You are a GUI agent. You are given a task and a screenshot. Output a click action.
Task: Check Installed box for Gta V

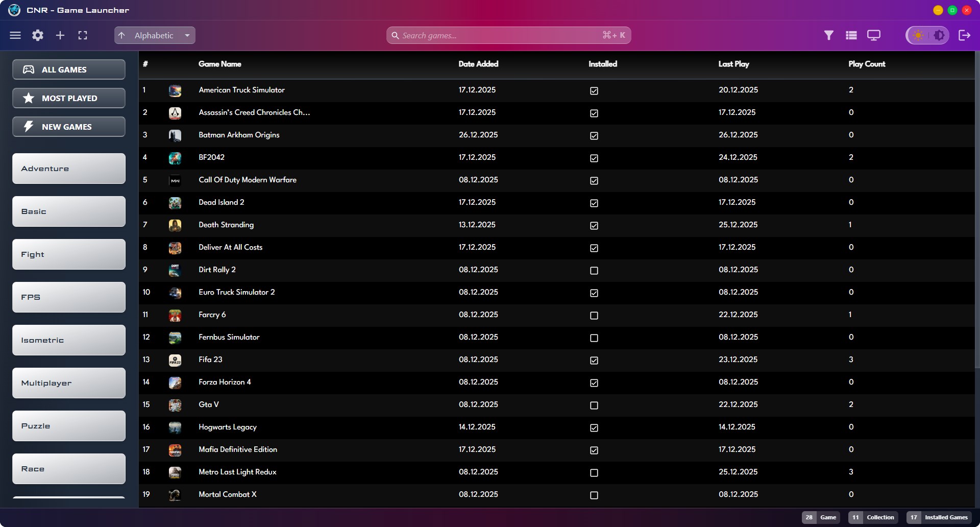pyautogui.click(x=594, y=405)
